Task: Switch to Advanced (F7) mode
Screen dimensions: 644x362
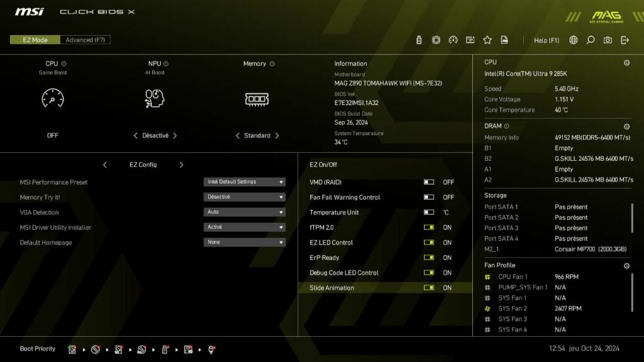Action: click(x=86, y=39)
